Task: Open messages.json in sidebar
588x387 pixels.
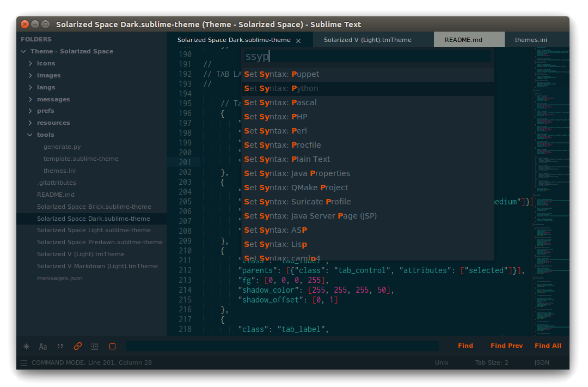Action: click(x=60, y=278)
